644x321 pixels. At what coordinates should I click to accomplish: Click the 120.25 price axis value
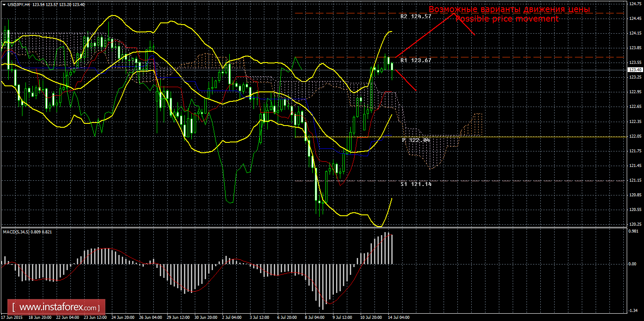click(x=635, y=224)
